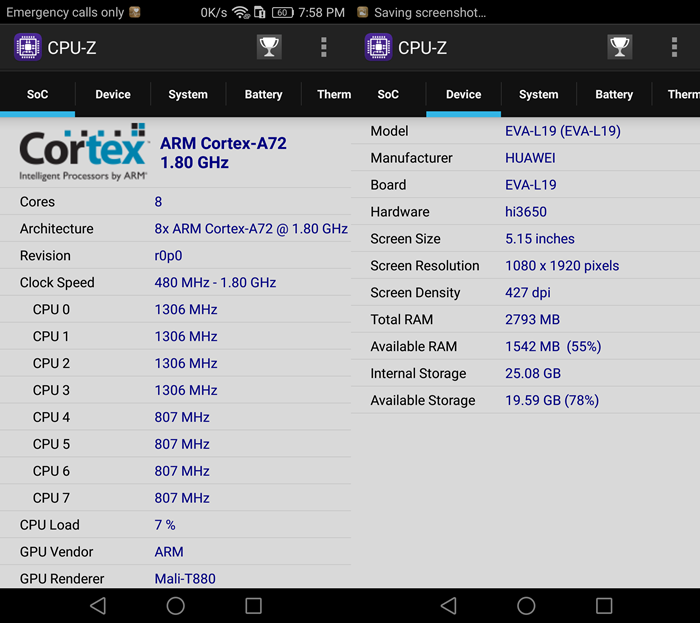The image size is (700, 623).
Task: Tap Model value EVA-L19 (EVA-L19)
Action: pos(562,131)
